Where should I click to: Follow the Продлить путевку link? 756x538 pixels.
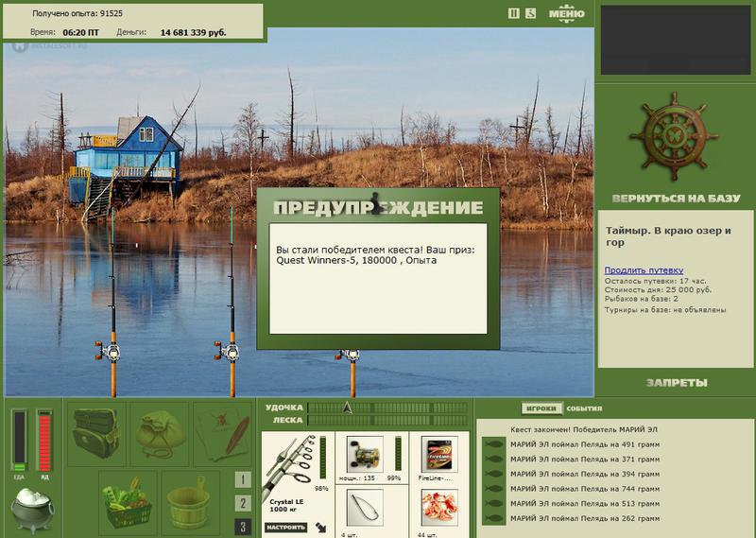pos(644,270)
